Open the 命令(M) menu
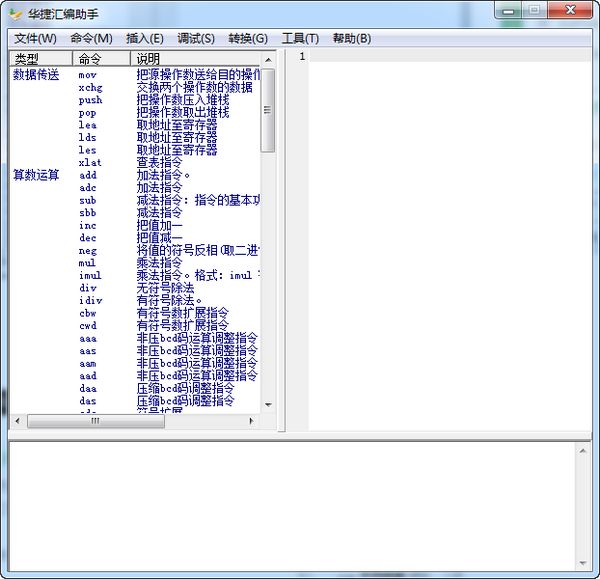 (91, 38)
